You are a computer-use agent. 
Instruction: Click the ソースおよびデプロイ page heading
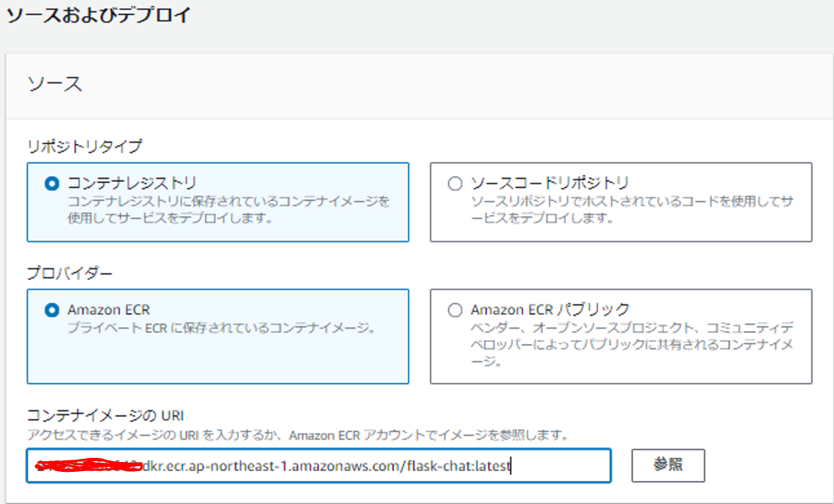click(x=98, y=16)
